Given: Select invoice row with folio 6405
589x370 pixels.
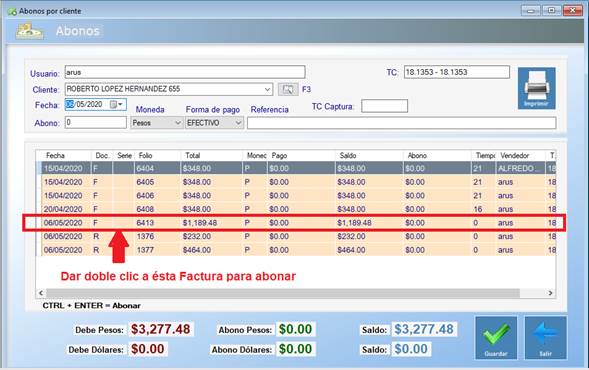Looking at the screenshot, I should [296, 182].
